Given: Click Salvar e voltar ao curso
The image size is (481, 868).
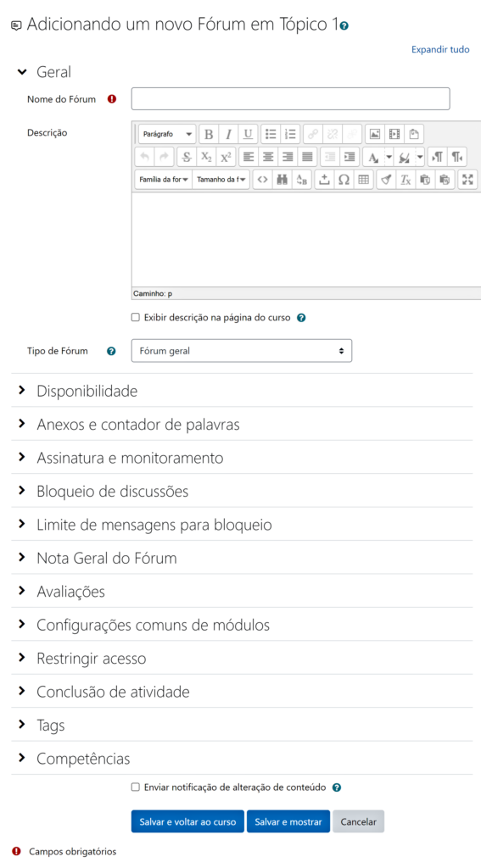Looking at the screenshot, I should (x=187, y=821).
